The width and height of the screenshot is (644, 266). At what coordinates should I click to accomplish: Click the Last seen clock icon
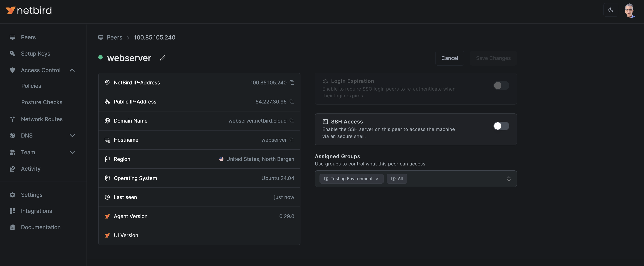point(107,197)
